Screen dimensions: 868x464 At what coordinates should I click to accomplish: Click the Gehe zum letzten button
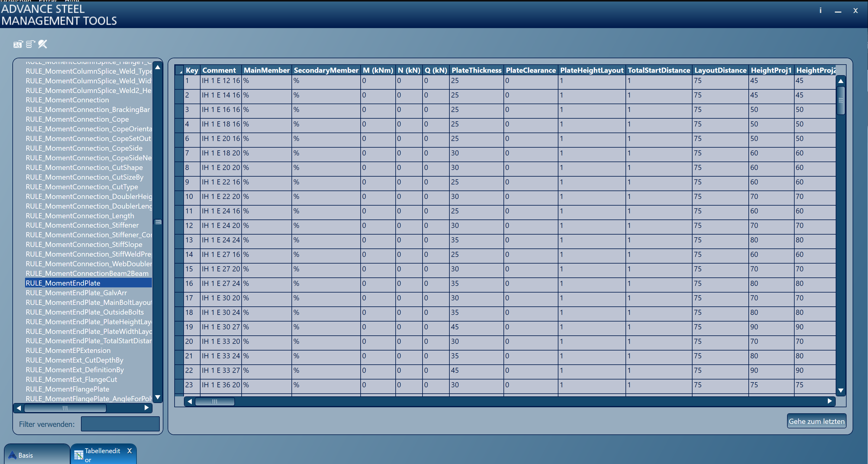[816, 421]
